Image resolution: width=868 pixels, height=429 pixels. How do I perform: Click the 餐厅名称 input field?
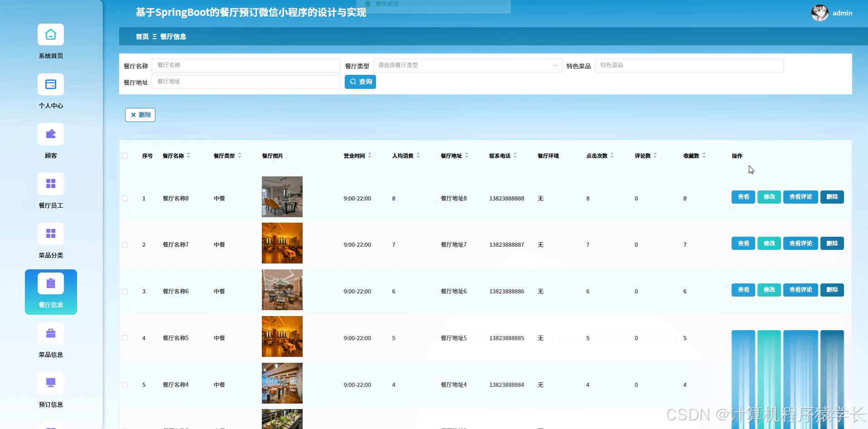246,65
